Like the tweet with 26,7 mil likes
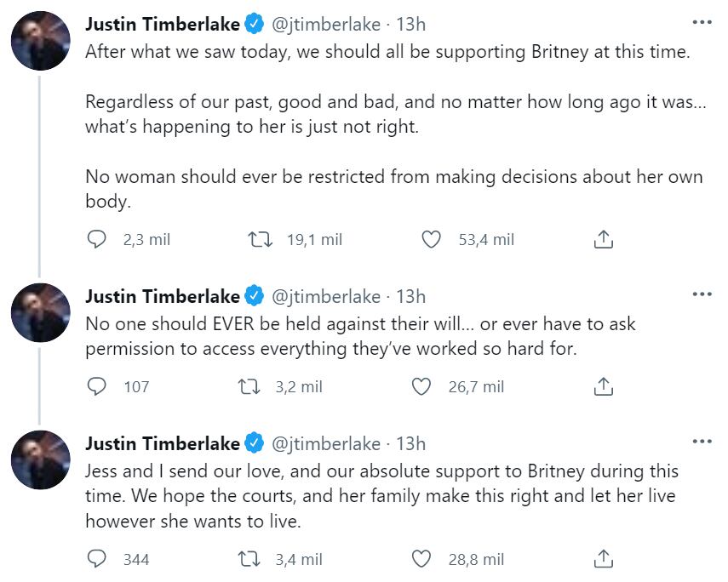The height and width of the screenshot is (582, 728). coord(421,387)
